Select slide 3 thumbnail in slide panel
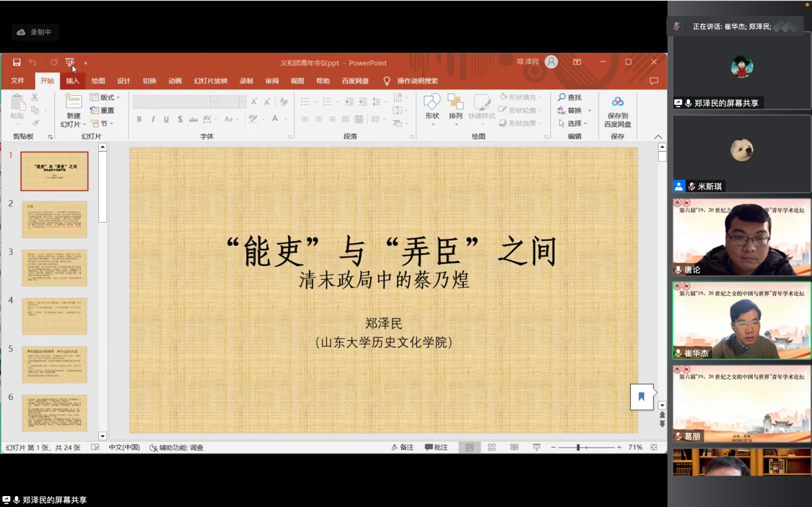Image resolution: width=812 pixels, height=507 pixels. 54,267
